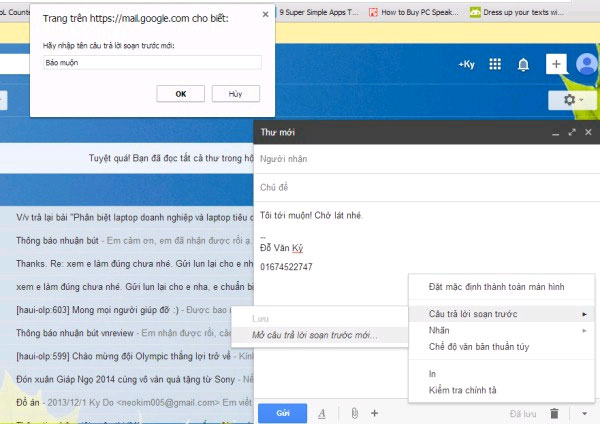Open the Gmail settings gear dropdown
The height and width of the screenshot is (424, 600).
[x=572, y=100]
